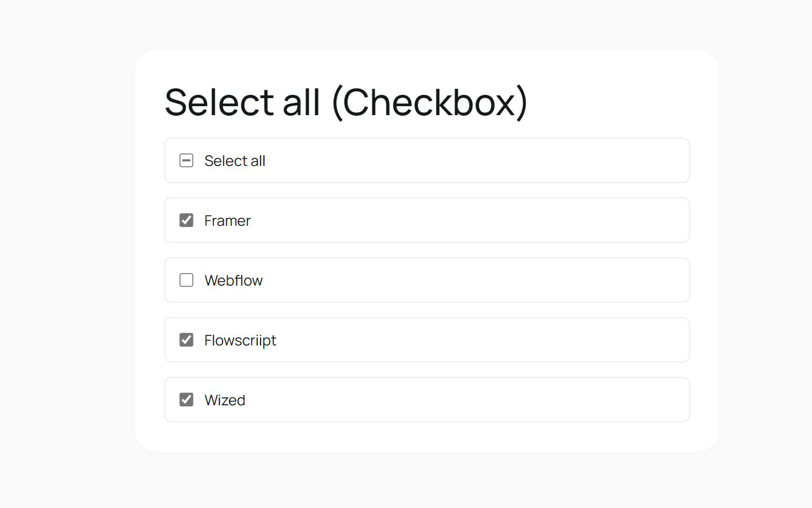This screenshot has width=812, height=508.
Task: Click the checkmark icon beside Wized
Action: tap(186, 400)
